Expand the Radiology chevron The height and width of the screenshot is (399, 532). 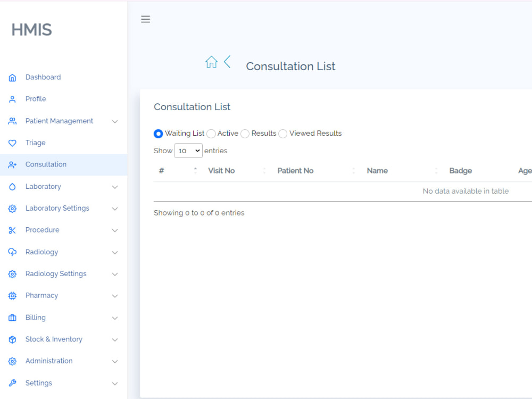coord(115,252)
